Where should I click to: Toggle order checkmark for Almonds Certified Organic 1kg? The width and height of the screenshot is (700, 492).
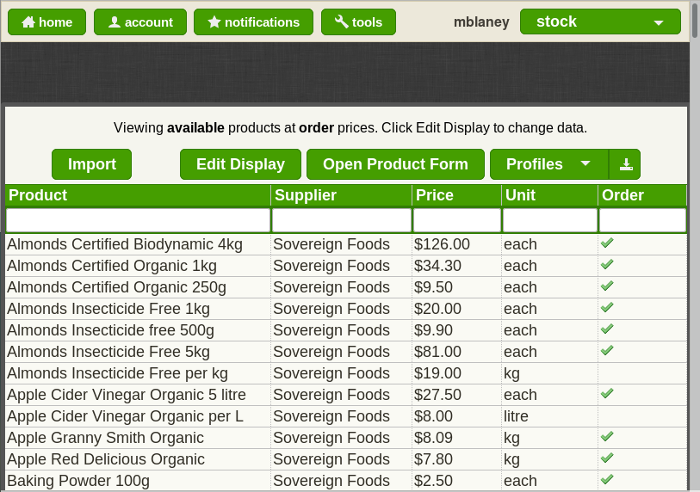coord(607,265)
